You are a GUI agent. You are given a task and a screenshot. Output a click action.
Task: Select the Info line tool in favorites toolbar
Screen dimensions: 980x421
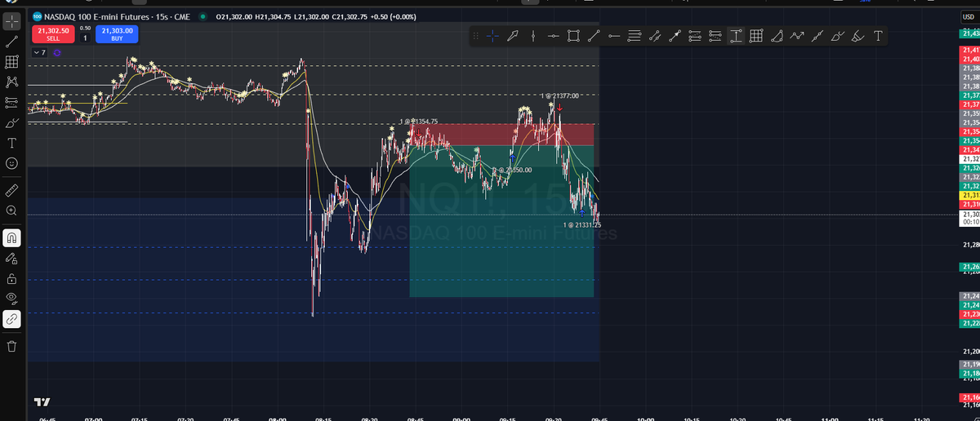coord(817,36)
